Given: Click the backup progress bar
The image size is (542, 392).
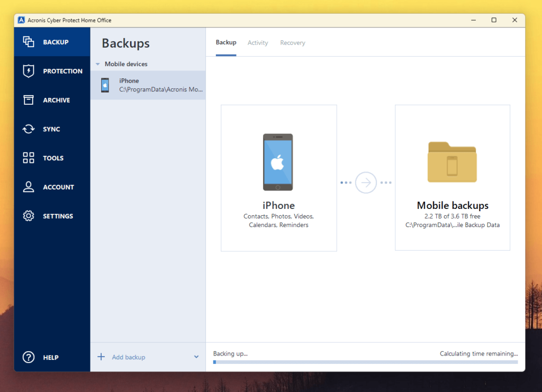Looking at the screenshot, I should pos(365,362).
